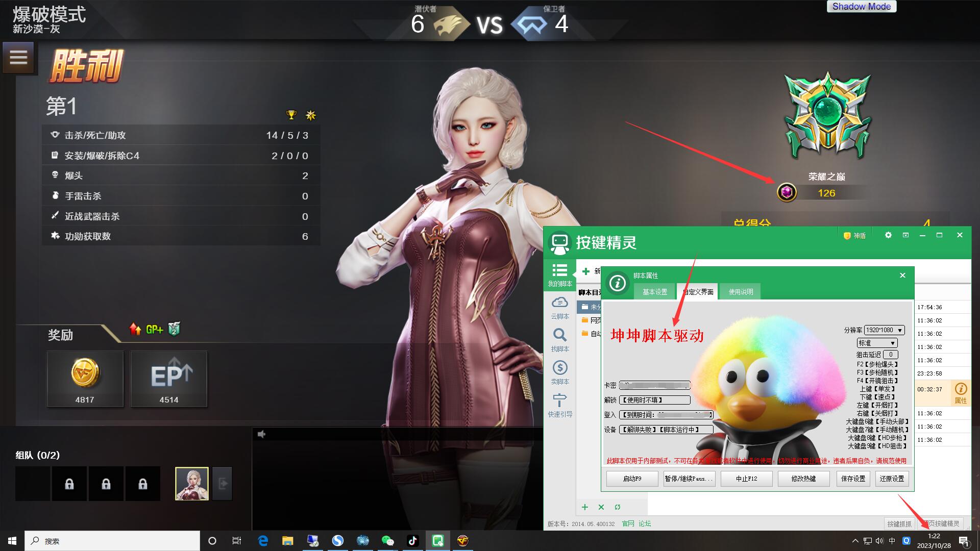This screenshot has height=551, width=980.
Task: Open Windows Start menu
Action: pos(12,541)
